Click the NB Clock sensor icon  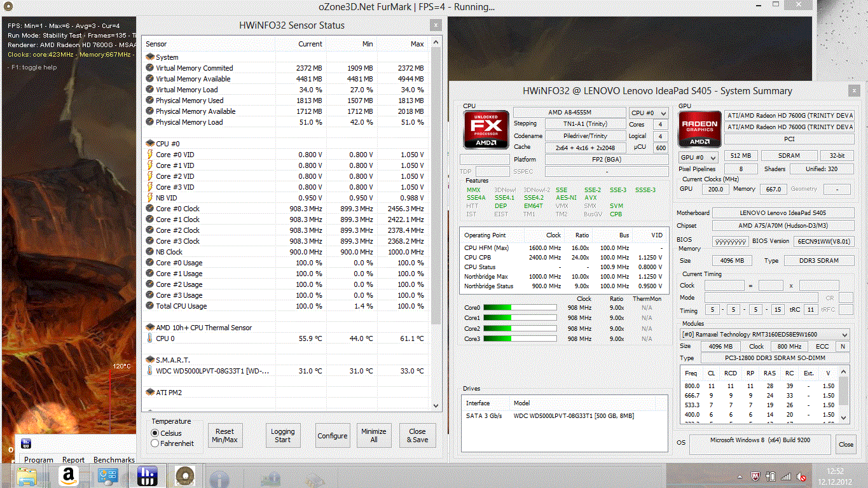pos(150,252)
